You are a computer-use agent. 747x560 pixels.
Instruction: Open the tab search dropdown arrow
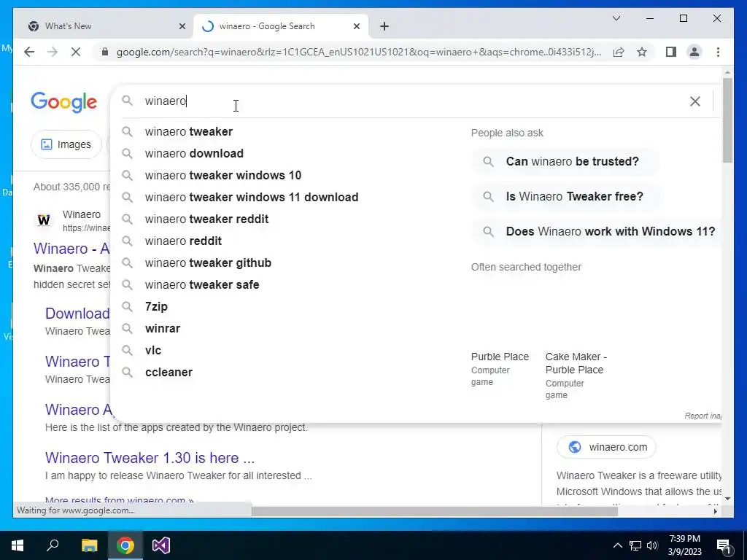pos(616,18)
